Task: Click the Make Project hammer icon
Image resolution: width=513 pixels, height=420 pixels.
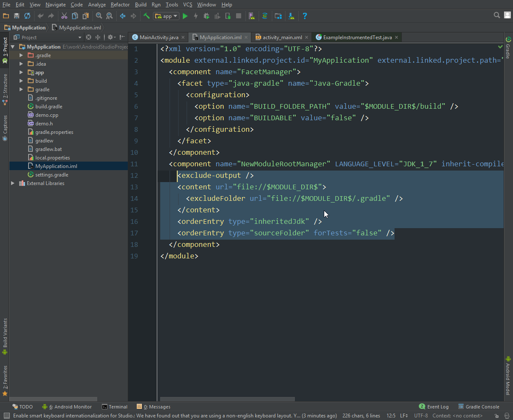Action: [146, 16]
